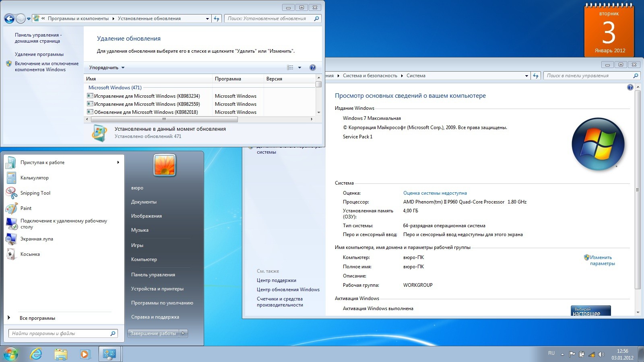The height and width of the screenshot is (362, 644).
Task: Sort by Имя column header
Action: [x=148, y=79]
